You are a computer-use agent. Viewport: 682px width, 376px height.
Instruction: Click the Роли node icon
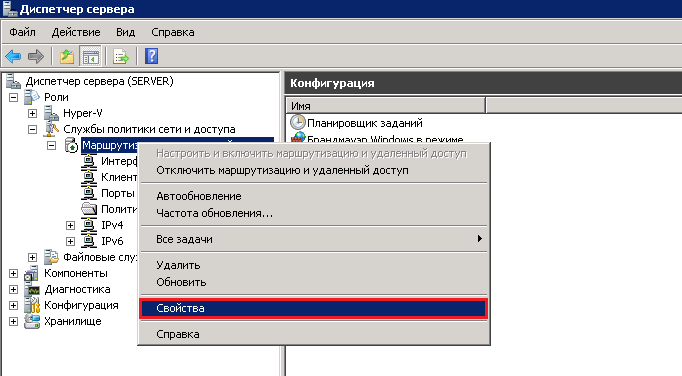32,97
